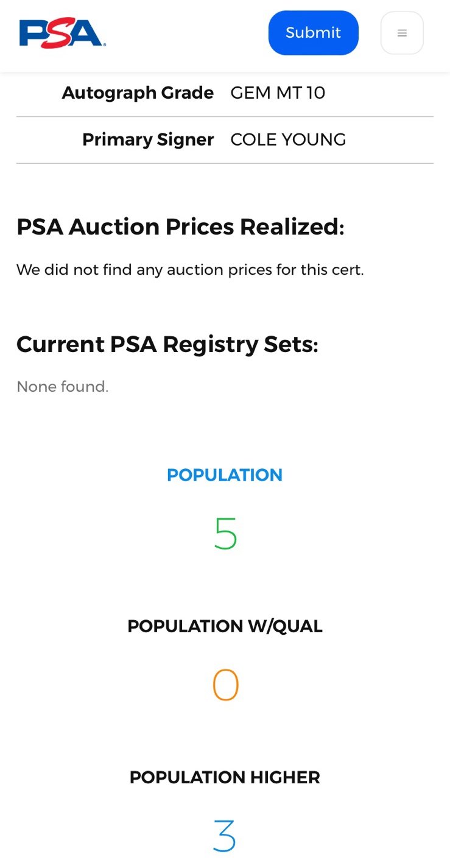The height and width of the screenshot is (868, 450).
Task: Click the Current PSA Registry Sets heading
Action: pyautogui.click(x=167, y=344)
